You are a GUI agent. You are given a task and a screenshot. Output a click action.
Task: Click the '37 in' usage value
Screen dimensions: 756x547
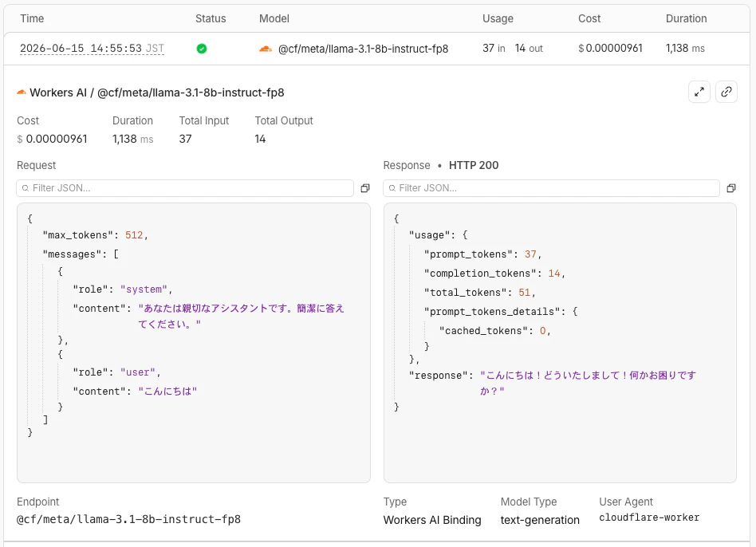click(494, 48)
